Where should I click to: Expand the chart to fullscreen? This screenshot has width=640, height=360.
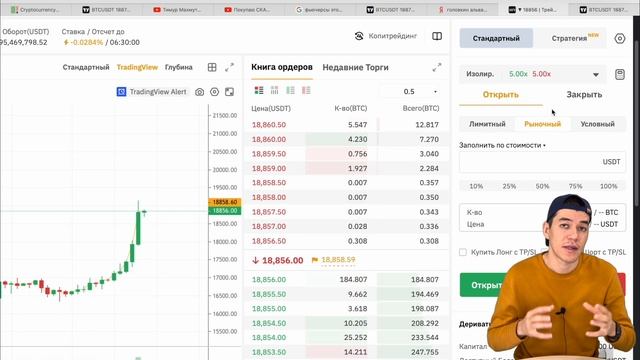(229, 67)
